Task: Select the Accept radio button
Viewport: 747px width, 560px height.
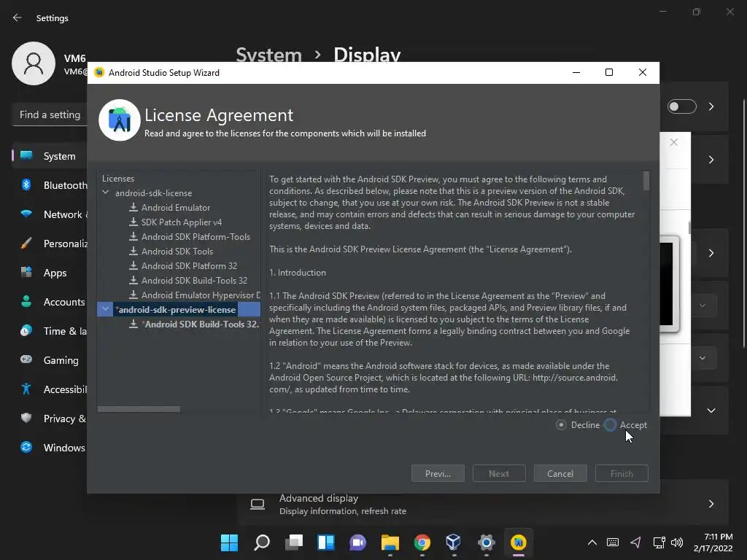Action: 611,425
